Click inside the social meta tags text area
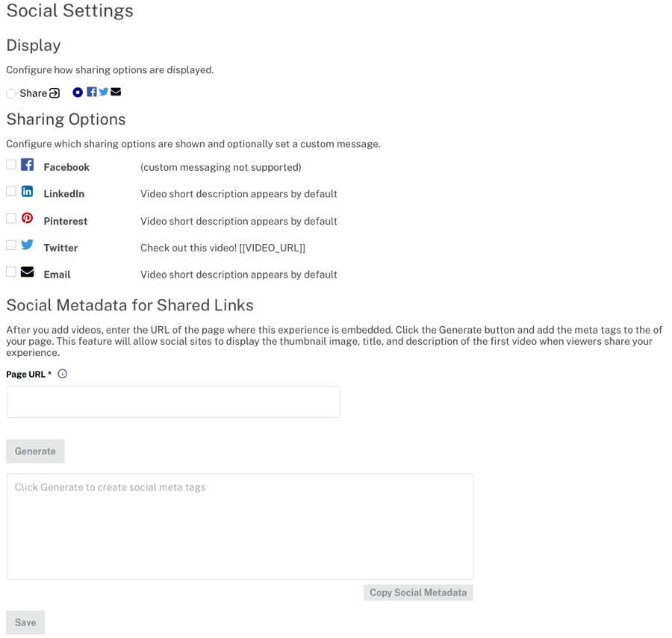 click(240, 526)
